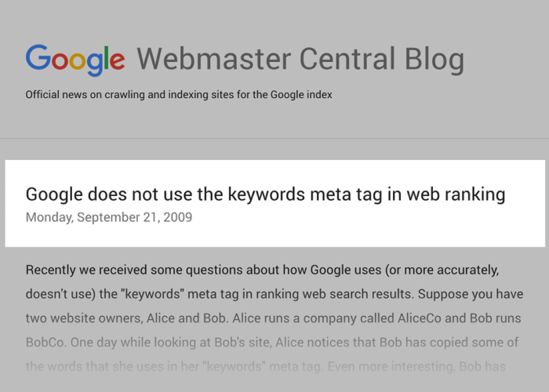The height and width of the screenshot is (392, 549).
Task: Click the "Monday, September 21, 2009" post date
Action: (108, 217)
